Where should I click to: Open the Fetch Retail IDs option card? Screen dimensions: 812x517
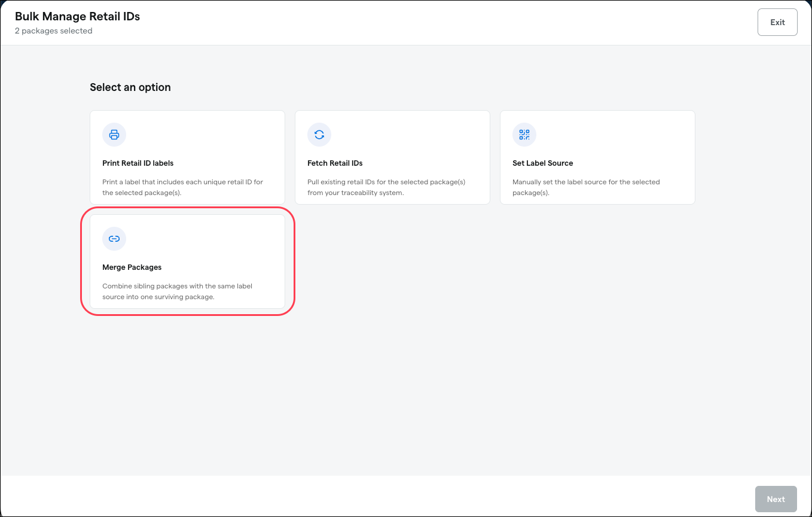[x=392, y=157]
